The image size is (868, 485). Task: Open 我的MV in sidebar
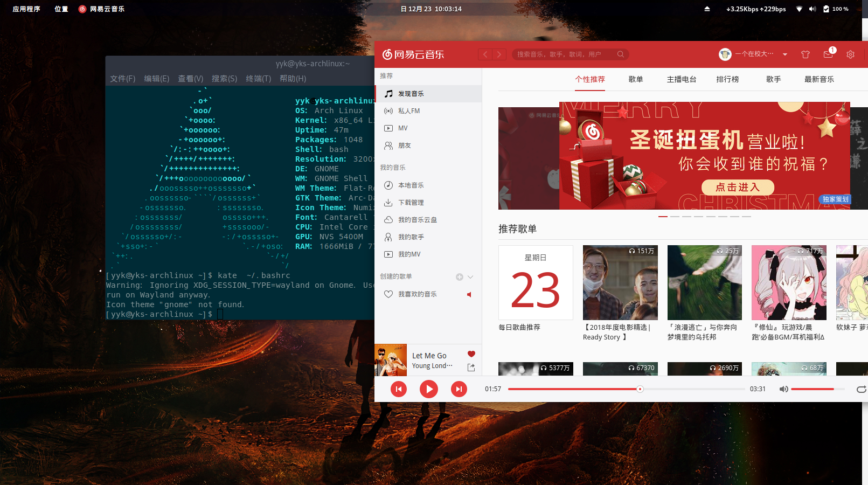428,254
